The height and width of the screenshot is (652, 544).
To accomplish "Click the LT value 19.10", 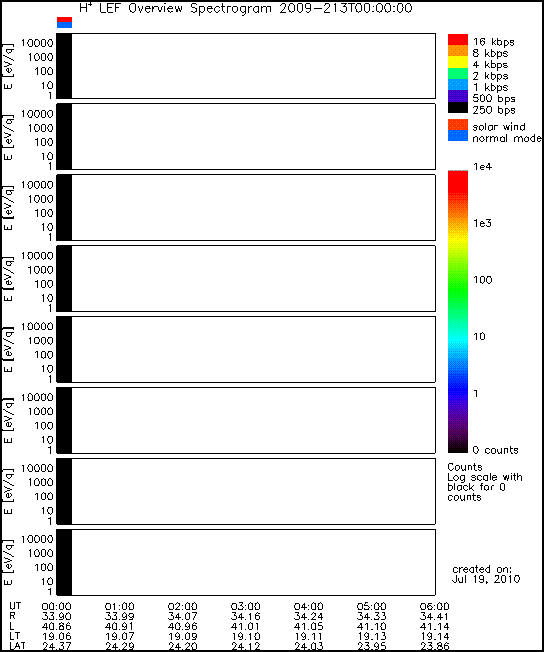I will pyautogui.click(x=245, y=637).
